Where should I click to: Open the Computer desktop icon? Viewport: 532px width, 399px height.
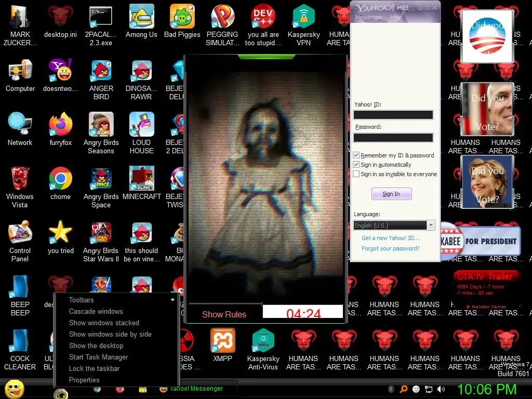point(20,75)
